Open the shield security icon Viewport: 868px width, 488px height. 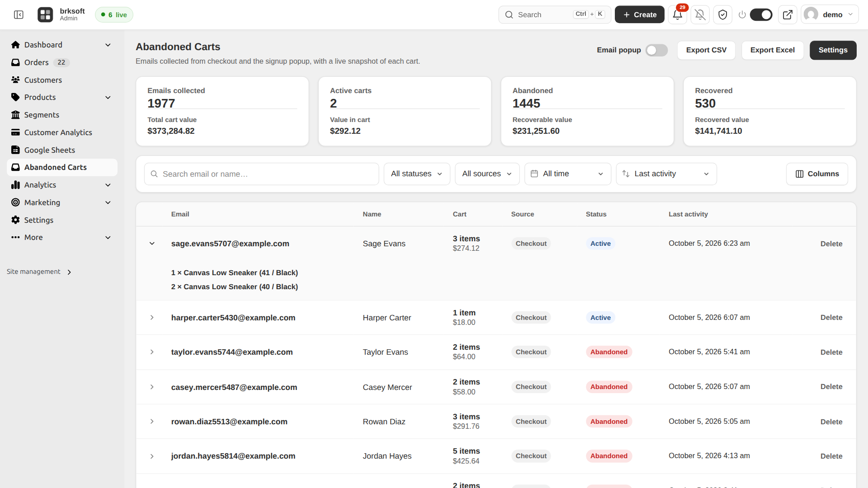click(722, 14)
